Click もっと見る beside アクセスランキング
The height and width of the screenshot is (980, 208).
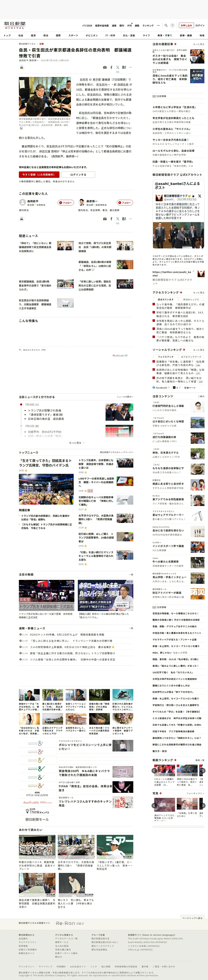pos(198,293)
